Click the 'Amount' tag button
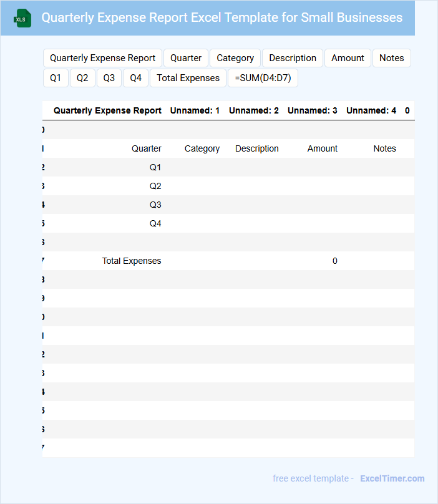438x504 pixels. [x=348, y=58]
